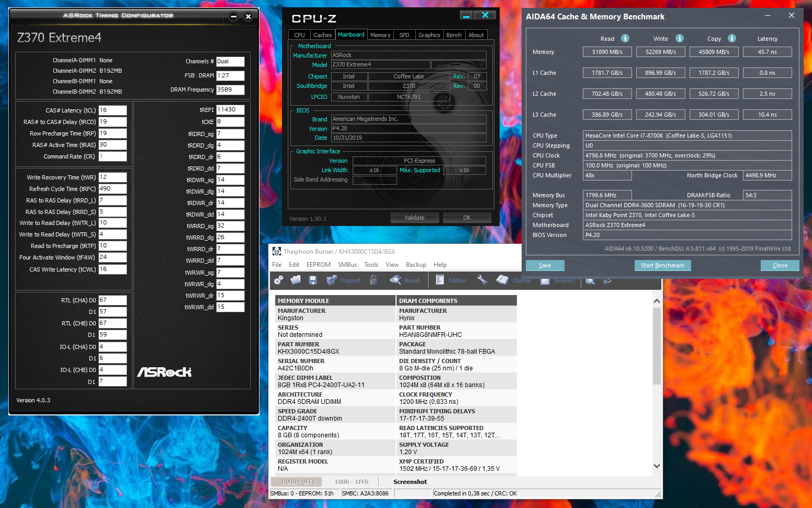This screenshot has height=508, width=812.
Task: Click the wrench tool icon
Action: tap(482, 280)
